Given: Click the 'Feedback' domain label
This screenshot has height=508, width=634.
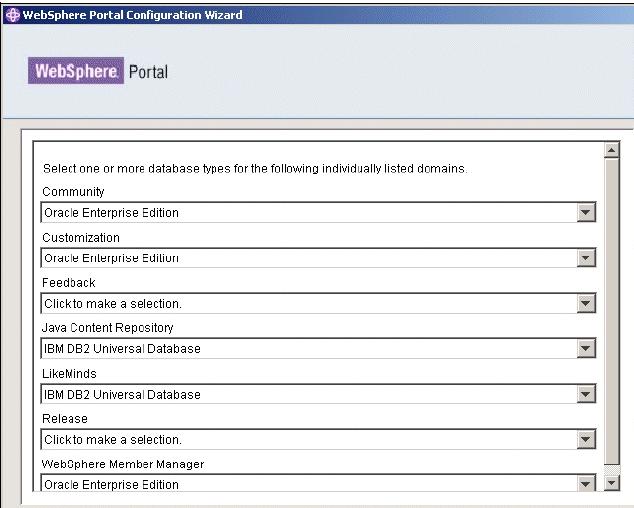Looking at the screenshot, I should point(69,283).
